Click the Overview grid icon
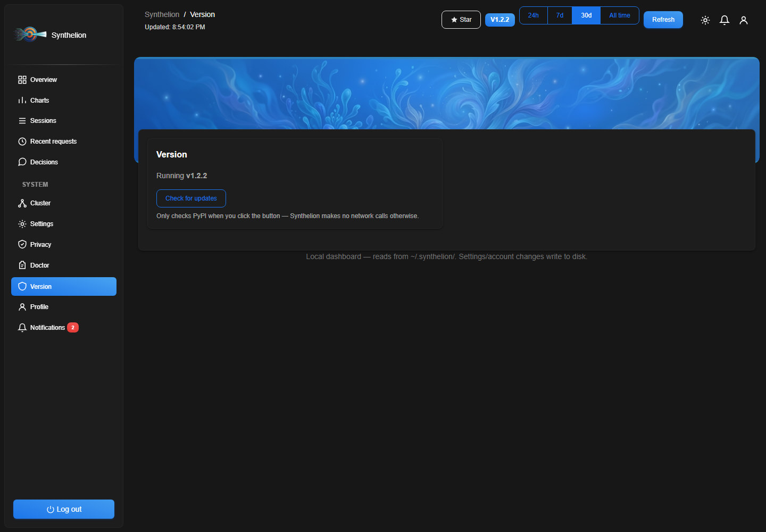This screenshot has width=766, height=532. click(x=22, y=80)
